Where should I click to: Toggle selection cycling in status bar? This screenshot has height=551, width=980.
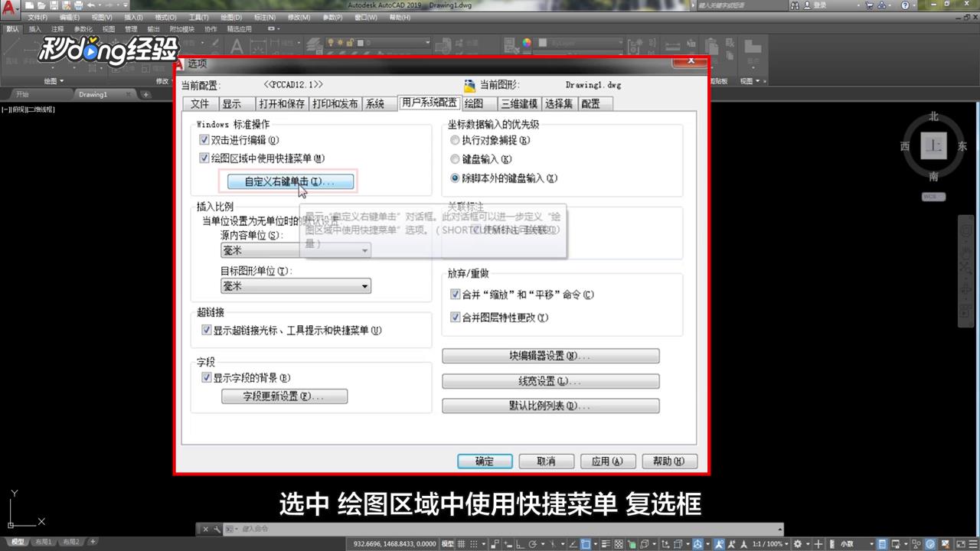tap(631, 543)
